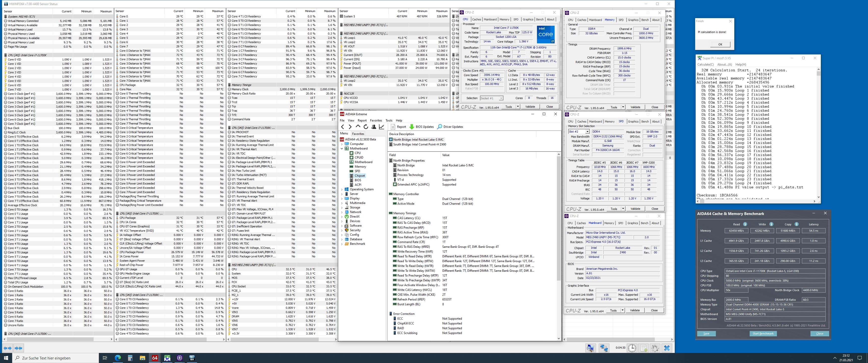The height and width of the screenshot is (363, 868).
Task: Open File Explorer from taskbar
Action: point(142,358)
